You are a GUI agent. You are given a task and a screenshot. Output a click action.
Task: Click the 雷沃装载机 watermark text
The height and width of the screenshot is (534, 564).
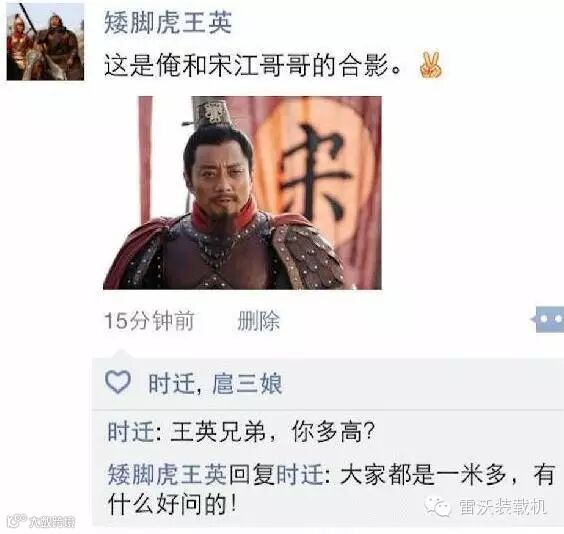tap(503, 507)
